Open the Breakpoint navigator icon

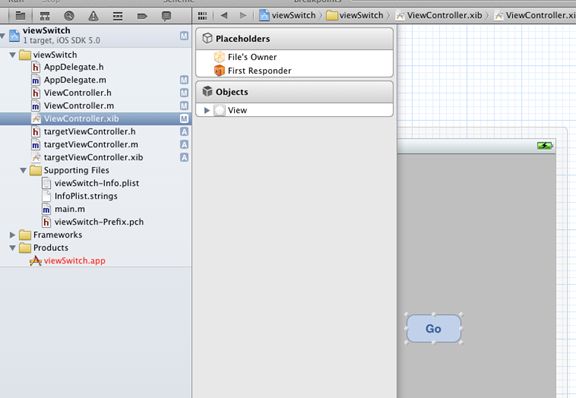142,16
